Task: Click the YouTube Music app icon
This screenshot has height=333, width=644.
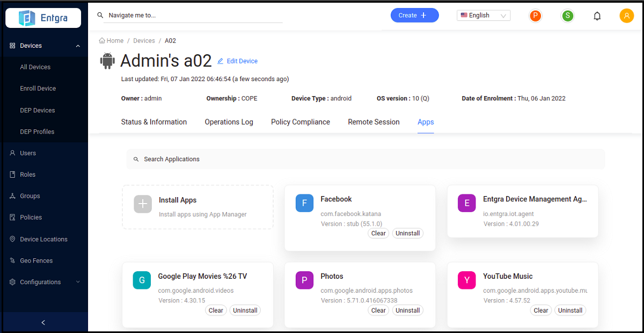Action: coord(466,280)
